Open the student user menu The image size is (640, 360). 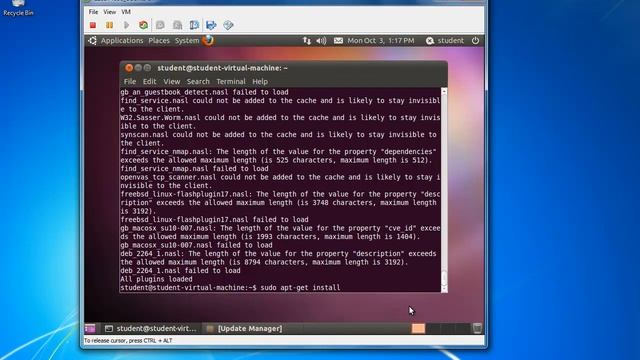[445, 40]
